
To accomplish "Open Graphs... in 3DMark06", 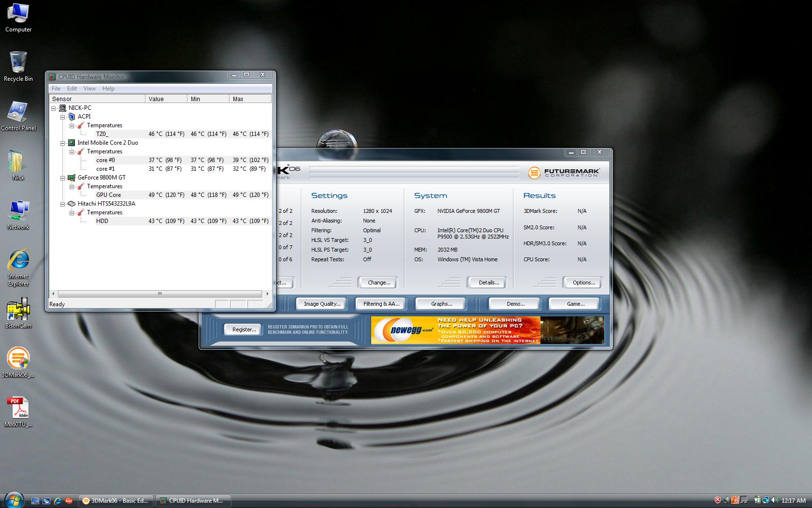I will [441, 304].
